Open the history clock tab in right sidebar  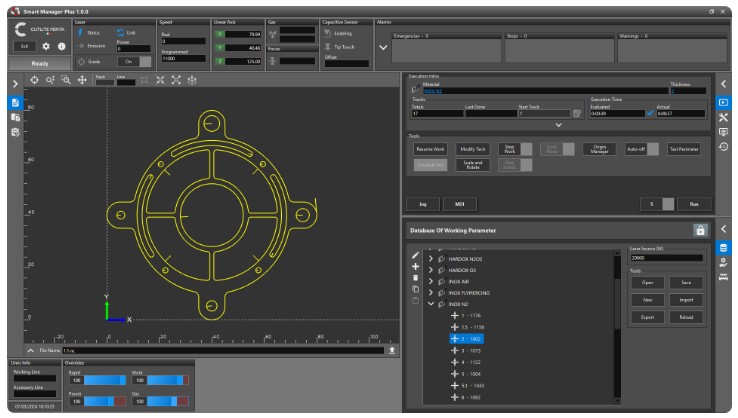723,147
